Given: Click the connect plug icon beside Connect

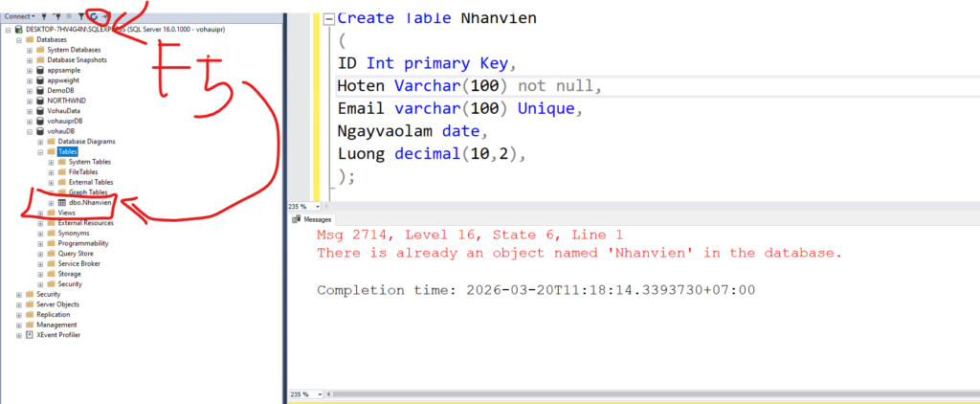Looking at the screenshot, I should 45,16.
